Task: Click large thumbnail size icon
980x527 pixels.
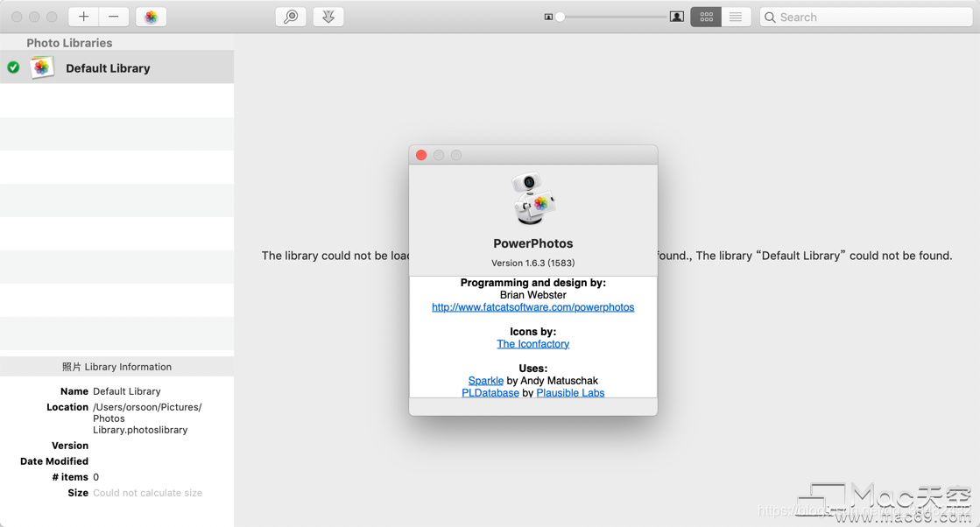Action: pos(676,17)
